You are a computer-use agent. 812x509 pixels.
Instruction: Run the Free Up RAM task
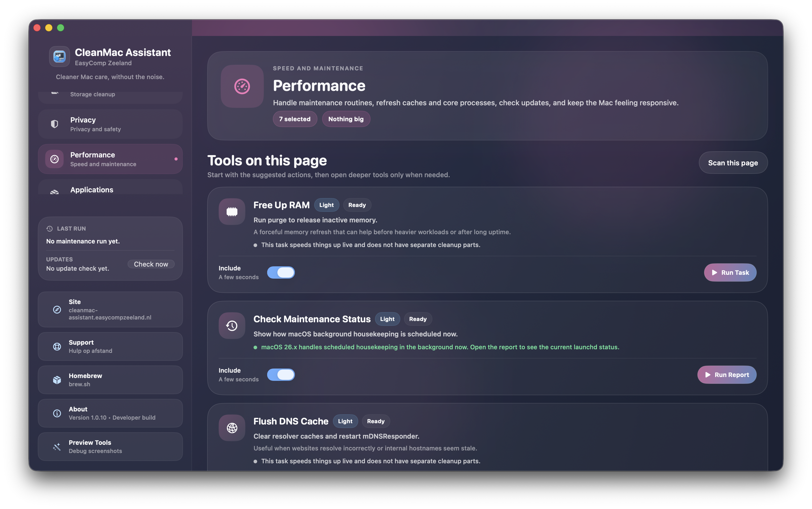coord(730,272)
